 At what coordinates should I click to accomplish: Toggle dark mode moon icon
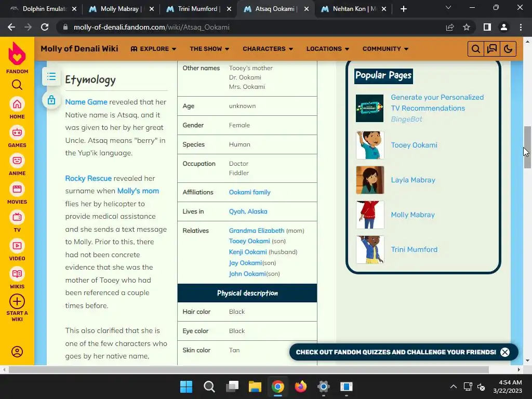(x=508, y=49)
